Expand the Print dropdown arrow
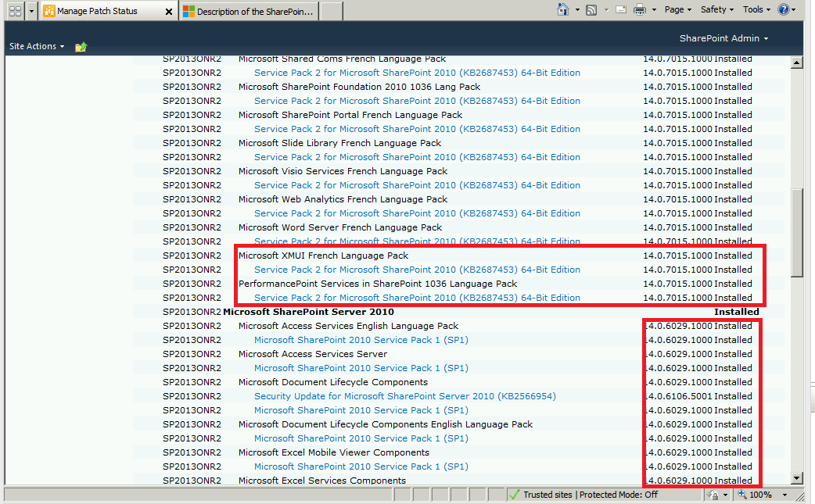The height and width of the screenshot is (504, 815). point(654,10)
